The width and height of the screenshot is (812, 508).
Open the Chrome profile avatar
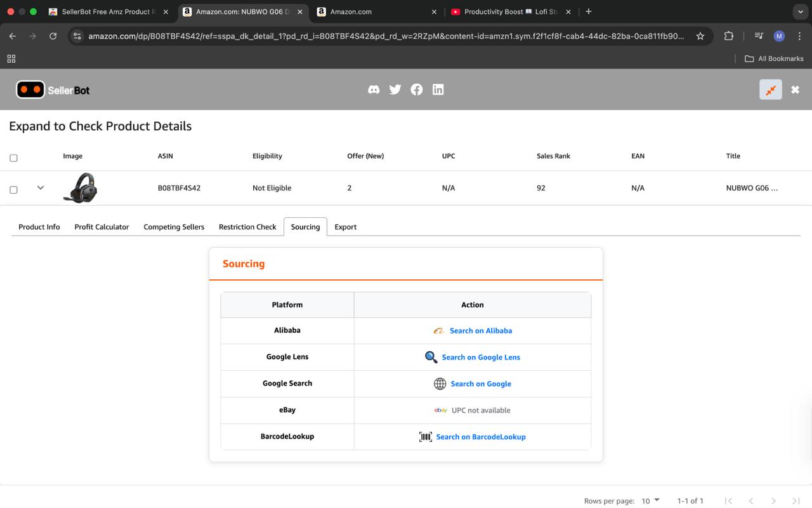click(779, 36)
